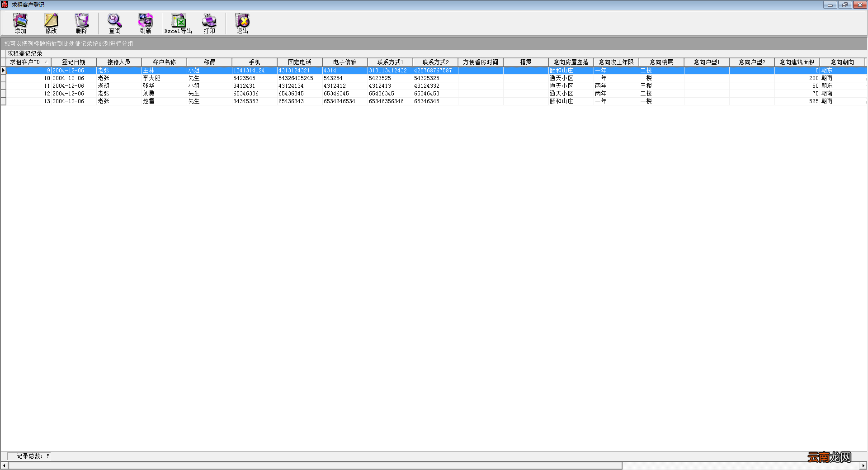
Task: Click the 意向房屋座落 column header
Action: click(571, 62)
